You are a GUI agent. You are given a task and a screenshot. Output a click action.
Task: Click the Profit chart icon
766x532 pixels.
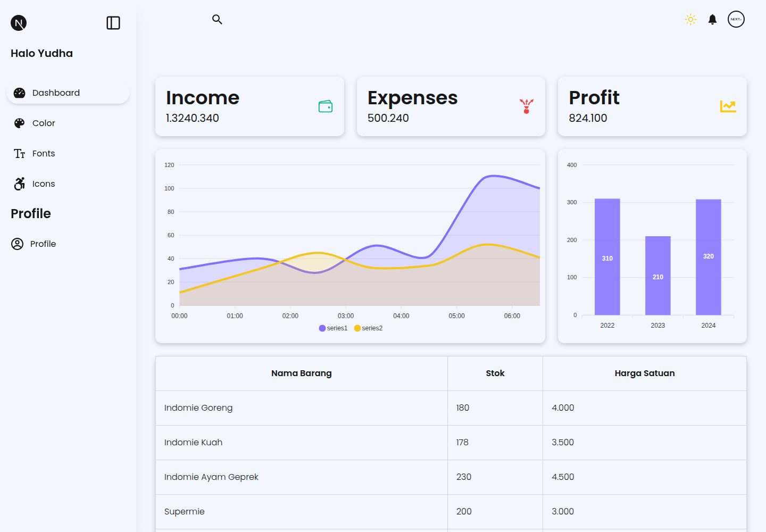(x=728, y=106)
